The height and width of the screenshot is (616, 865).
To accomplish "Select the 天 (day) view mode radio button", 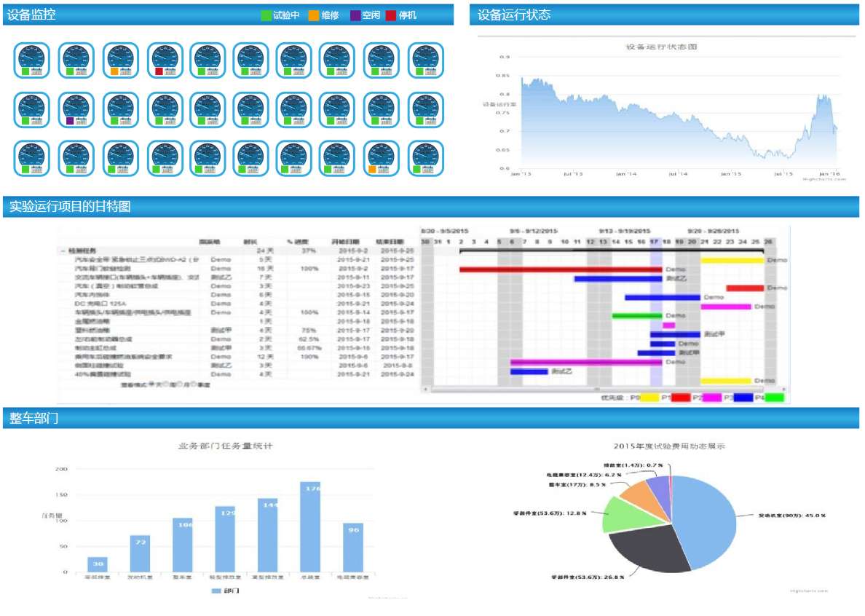I will point(151,384).
